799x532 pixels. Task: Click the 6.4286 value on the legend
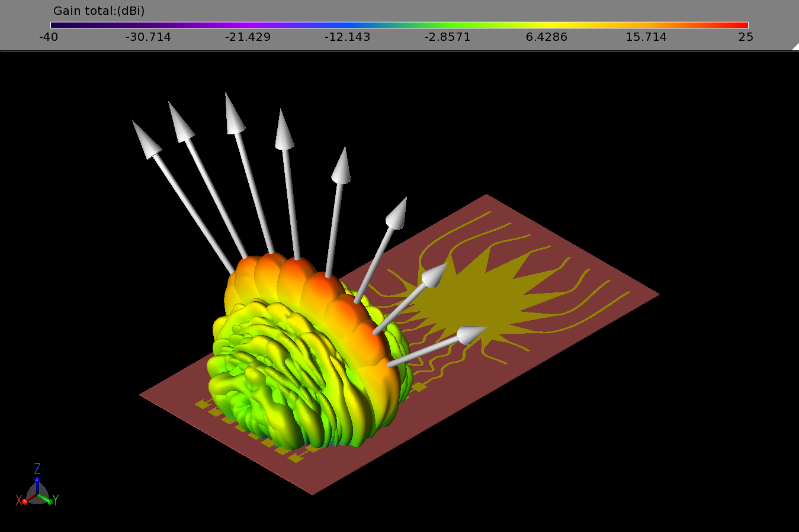click(x=546, y=37)
